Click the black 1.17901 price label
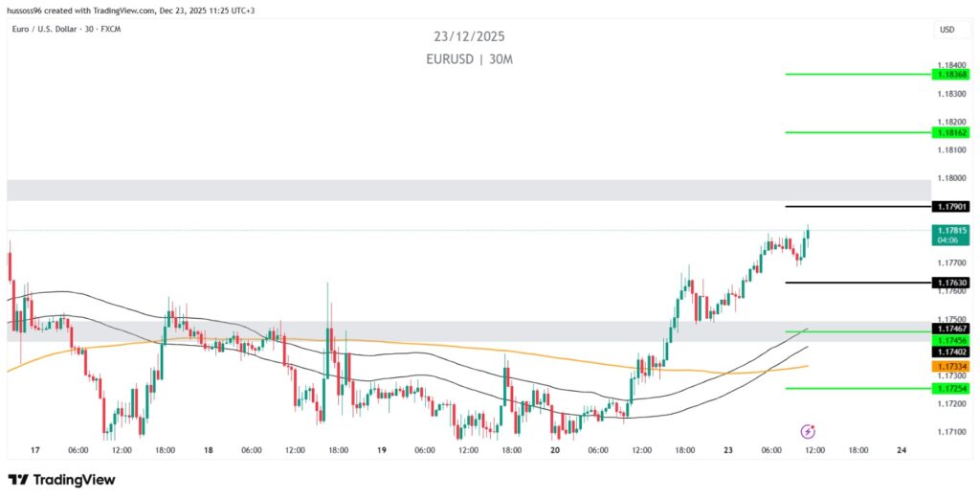 pyautogui.click(x=952, y=206)
